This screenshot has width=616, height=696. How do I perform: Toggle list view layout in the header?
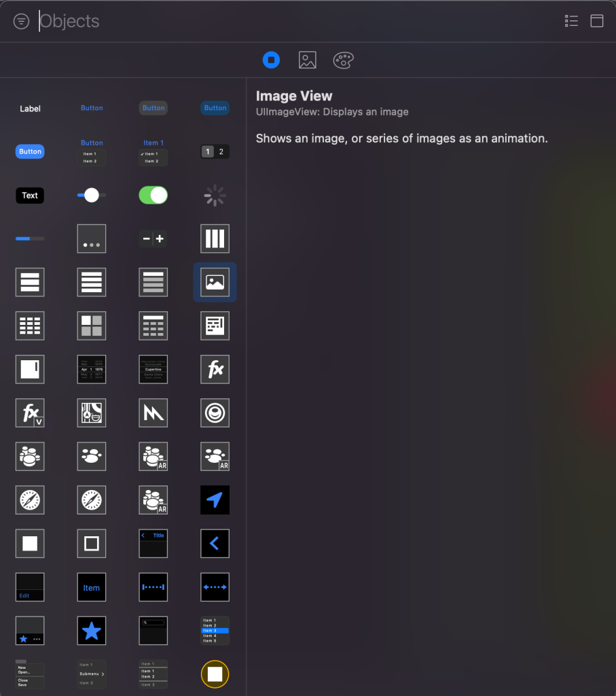pos(571,21)
